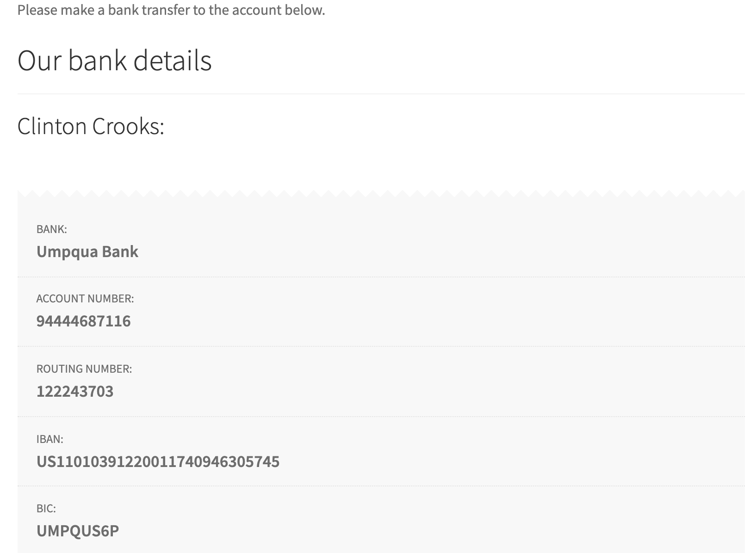Select the BIC code UMPQUS6P

coord(78,531)
